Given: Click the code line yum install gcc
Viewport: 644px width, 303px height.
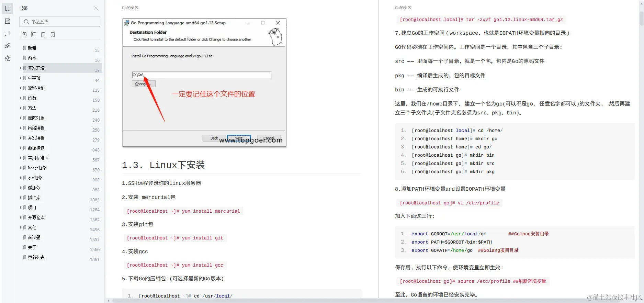Looking at the screenshot, I should [175, 265].
